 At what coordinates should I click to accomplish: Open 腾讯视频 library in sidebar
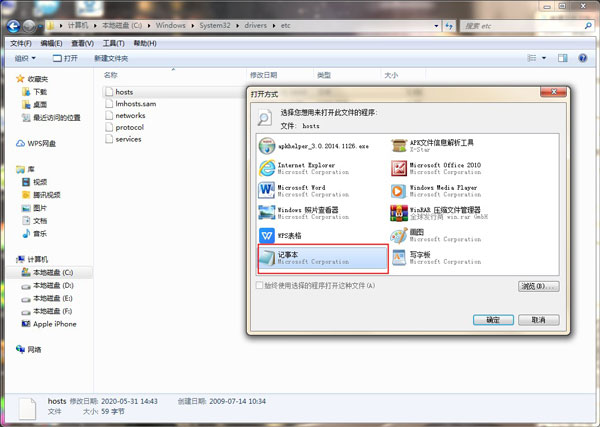click(41, 195)
